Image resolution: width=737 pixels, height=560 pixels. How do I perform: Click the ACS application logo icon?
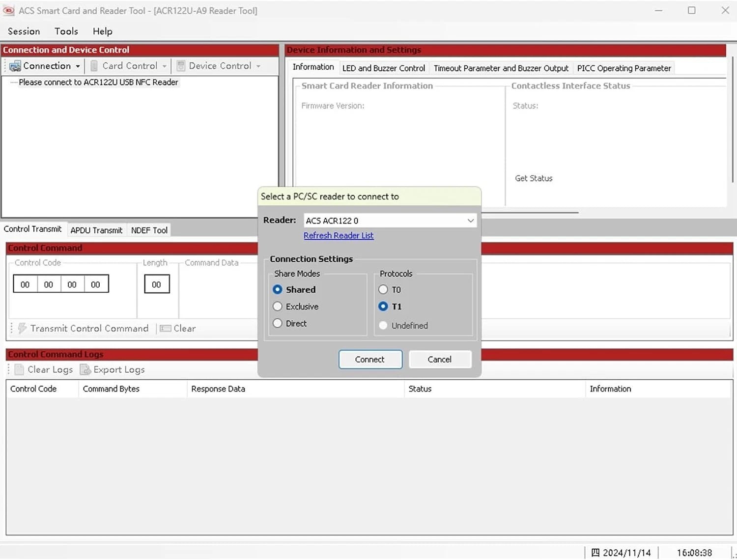pos(8,10)
